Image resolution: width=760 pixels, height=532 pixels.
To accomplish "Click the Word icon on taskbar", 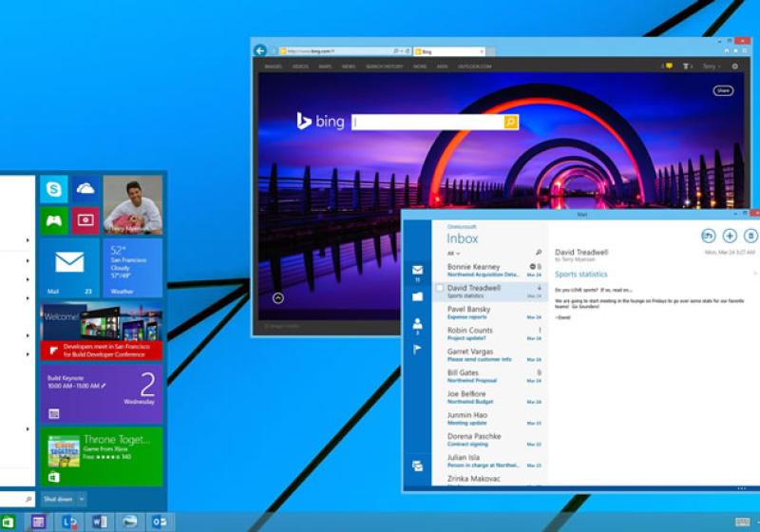I will [100, 522].
